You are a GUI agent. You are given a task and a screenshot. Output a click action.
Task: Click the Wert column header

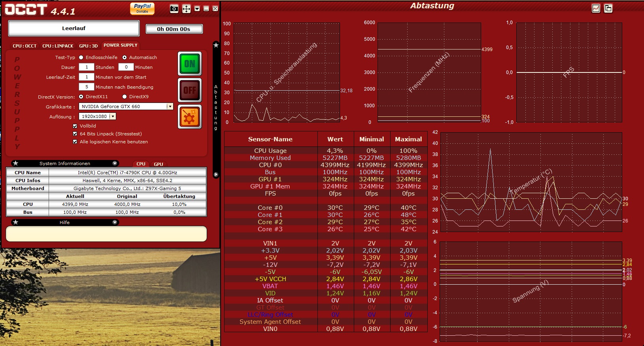335,139
